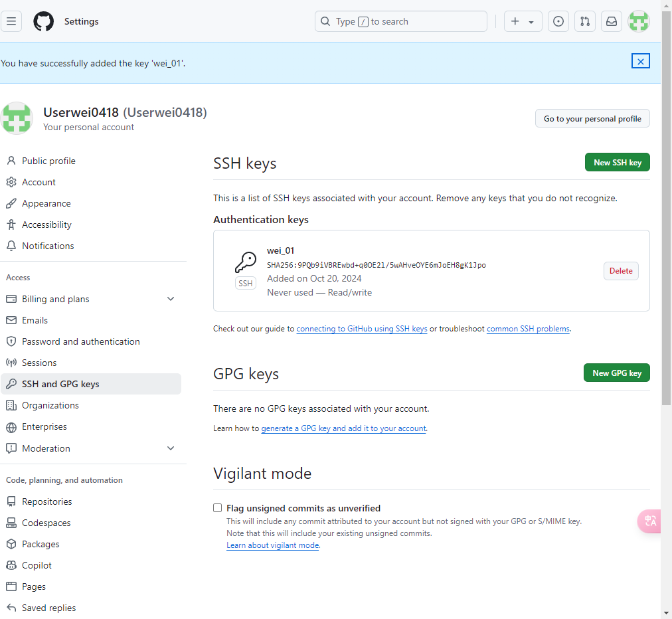672x619 pixels.
Task: Click the Public profile person icon
Action: pyautogui.click(x=11, y=161)
